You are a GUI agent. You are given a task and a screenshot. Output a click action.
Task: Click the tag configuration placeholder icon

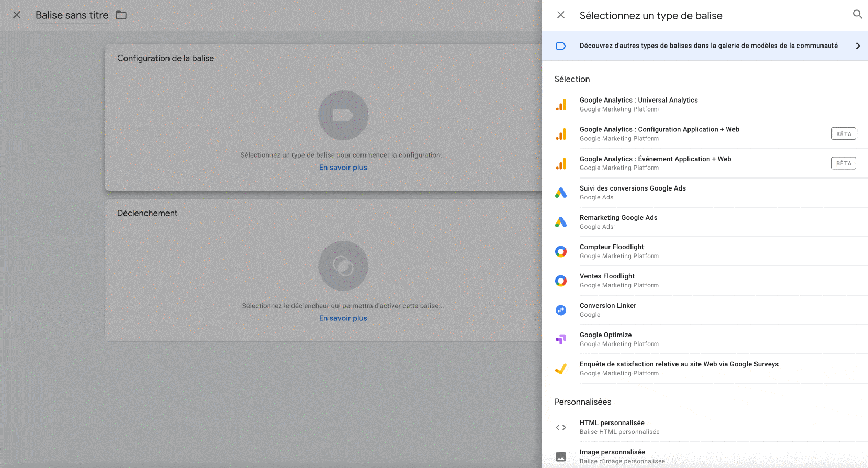343,115
